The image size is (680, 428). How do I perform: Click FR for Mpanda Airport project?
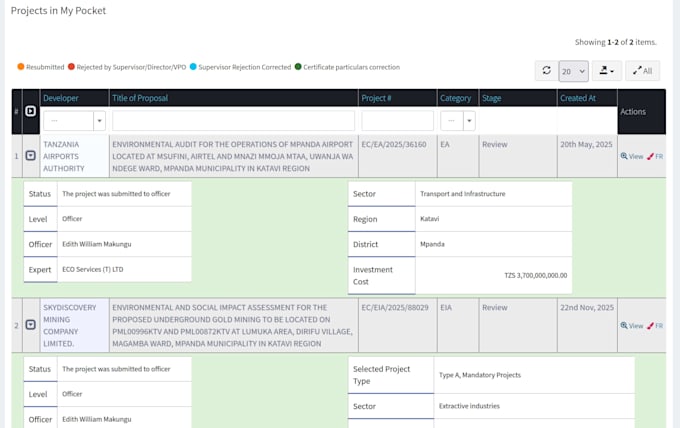pos(655,156)
